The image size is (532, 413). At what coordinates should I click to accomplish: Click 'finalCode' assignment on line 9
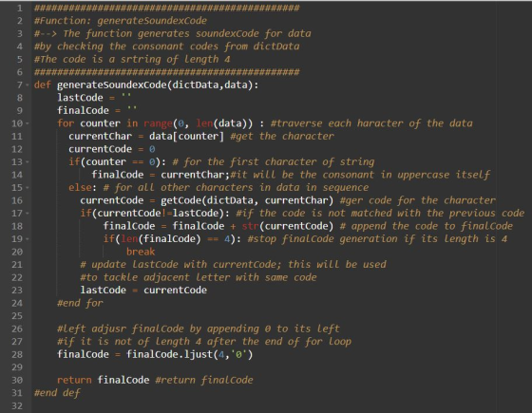(97, 110)
